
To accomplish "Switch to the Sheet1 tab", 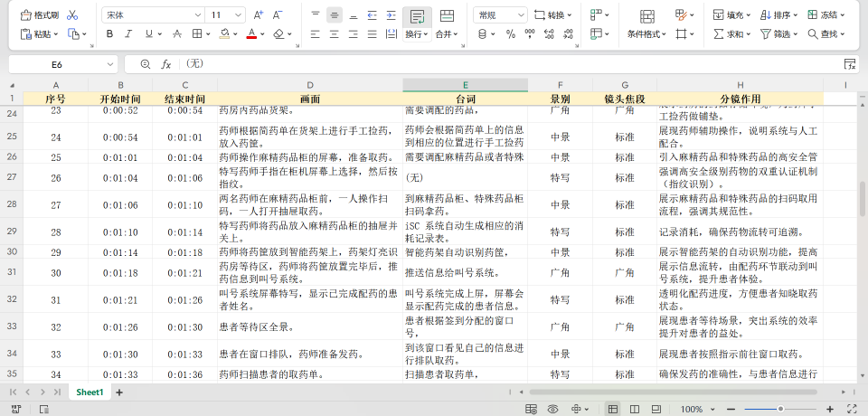I will 90,392.
